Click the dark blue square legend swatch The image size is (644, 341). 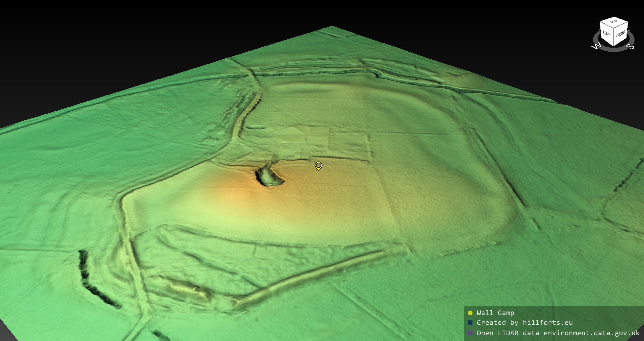(470, 323)
